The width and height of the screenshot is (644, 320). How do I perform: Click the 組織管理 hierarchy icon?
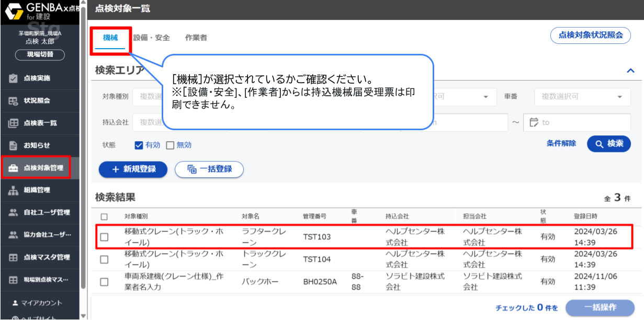[x=14, y=190]
